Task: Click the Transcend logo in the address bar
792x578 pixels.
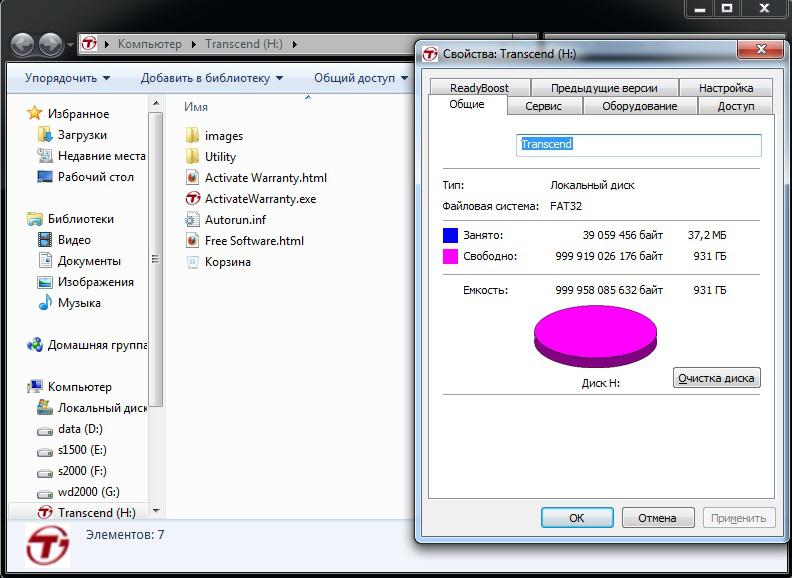Action: click(89, 44)
